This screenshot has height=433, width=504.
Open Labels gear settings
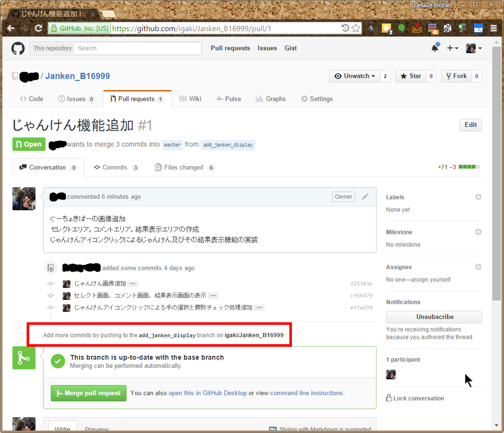478,197
